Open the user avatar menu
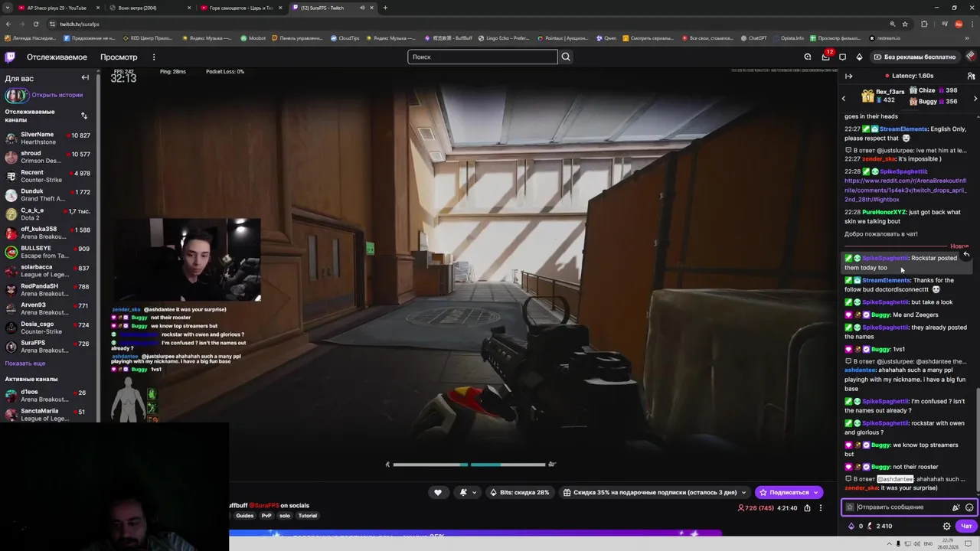This screenshot has width=980, height=551. [971, 57]
